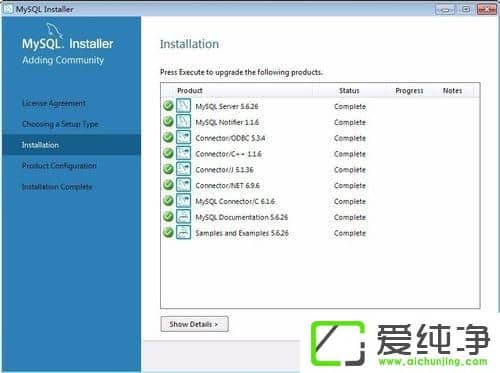Select Samples and Examples 5.6.26 row name
This screenshot has width=500, height=373.
pos(242,233)
